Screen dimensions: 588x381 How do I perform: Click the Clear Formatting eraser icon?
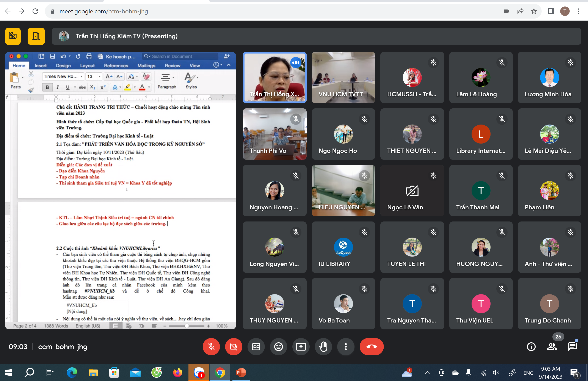146,76
